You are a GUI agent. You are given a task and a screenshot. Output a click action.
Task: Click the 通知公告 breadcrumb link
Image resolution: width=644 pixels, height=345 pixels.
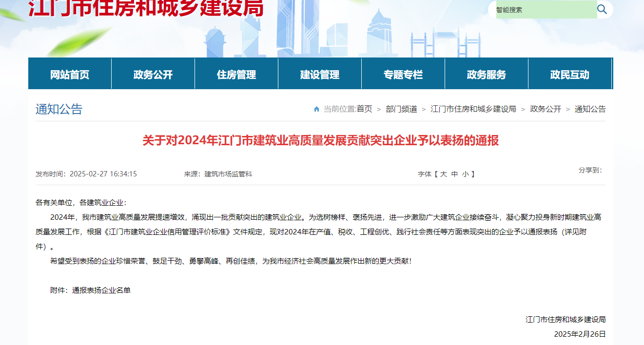click(x=590, y=109)
